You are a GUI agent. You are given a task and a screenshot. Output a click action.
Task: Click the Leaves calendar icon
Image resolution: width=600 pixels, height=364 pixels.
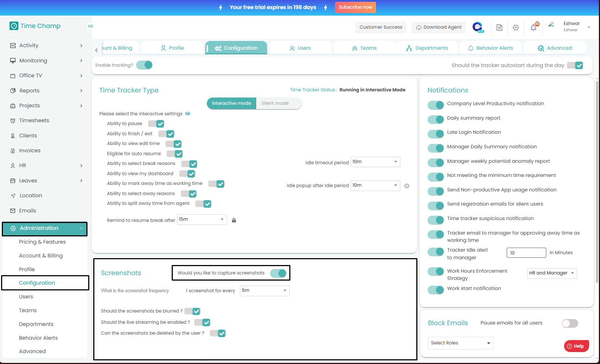click(x=13, y=181)
